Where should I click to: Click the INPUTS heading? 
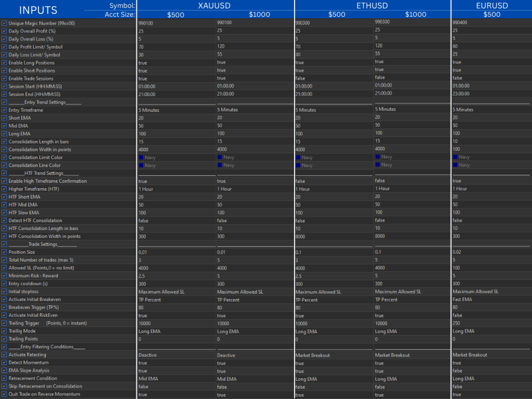38,10
